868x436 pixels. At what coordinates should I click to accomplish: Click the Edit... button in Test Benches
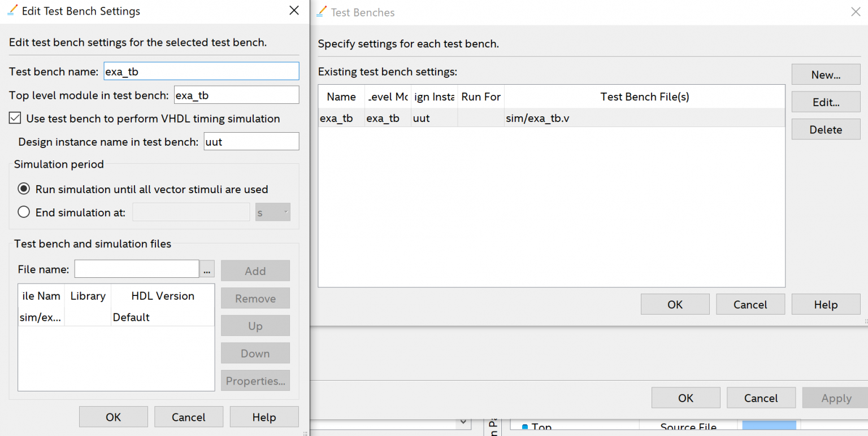(826, 102)
